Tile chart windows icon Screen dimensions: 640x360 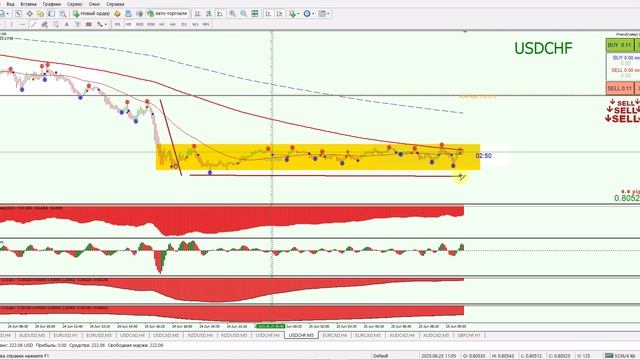[x=255, y=13]
